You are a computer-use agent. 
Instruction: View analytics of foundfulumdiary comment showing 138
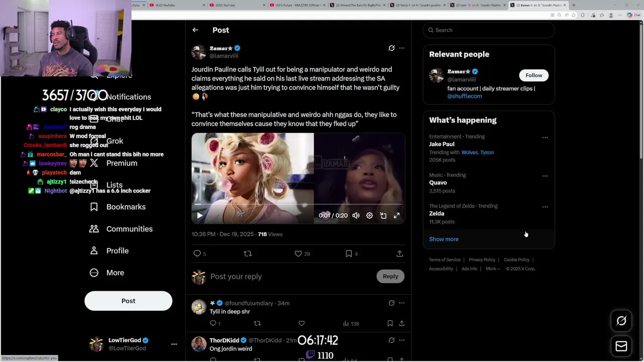pos(351,324)
